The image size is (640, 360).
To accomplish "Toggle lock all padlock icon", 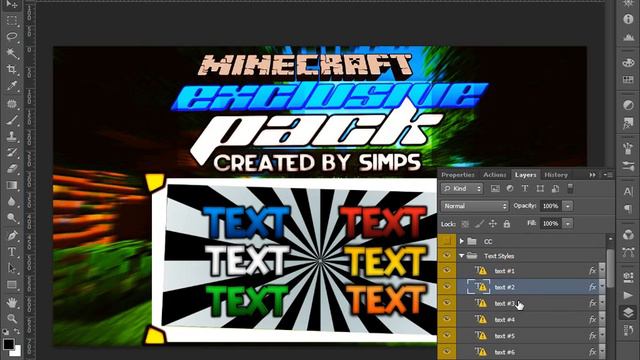I will [x=507, y=224].
